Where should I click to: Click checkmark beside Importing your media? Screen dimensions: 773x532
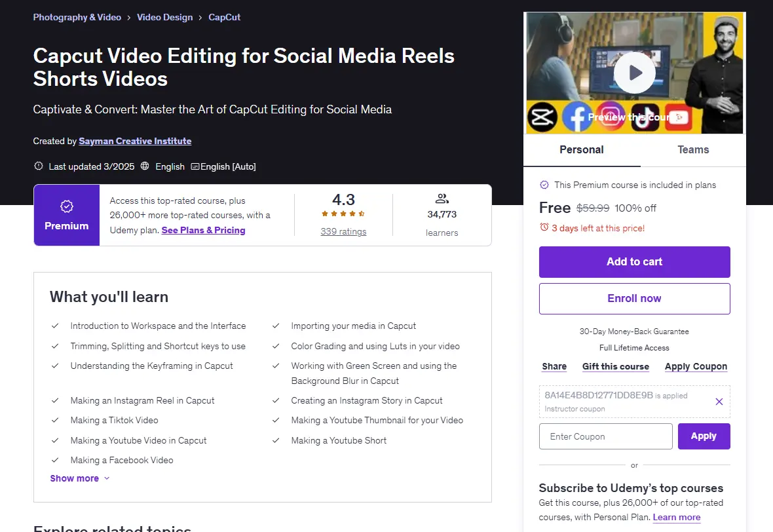tap(276, 326)
